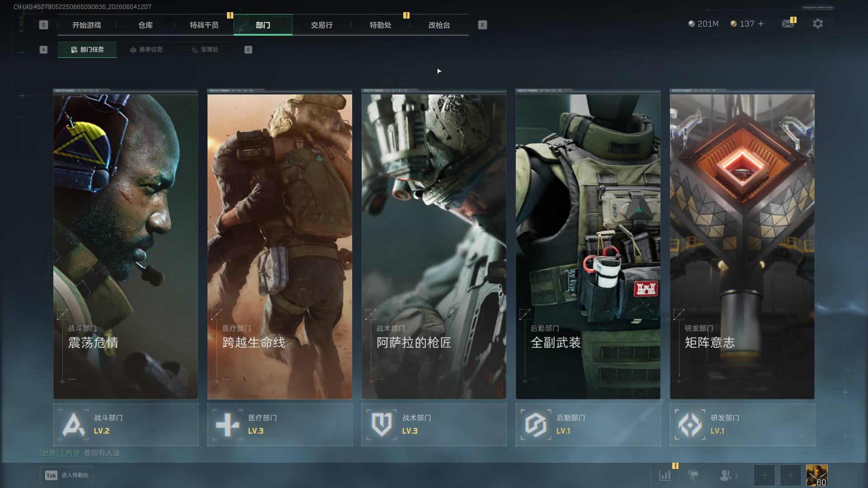Open the 改枪台 tab
Screen dimensions: 868x488
pyautogui.click(x=439, y=25)
